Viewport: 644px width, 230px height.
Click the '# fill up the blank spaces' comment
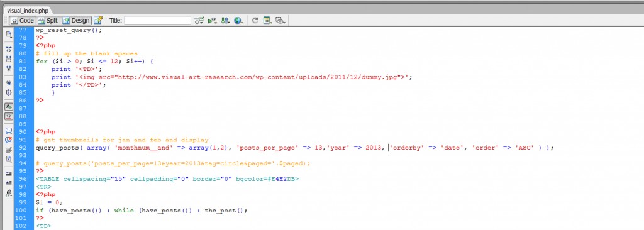87,53
